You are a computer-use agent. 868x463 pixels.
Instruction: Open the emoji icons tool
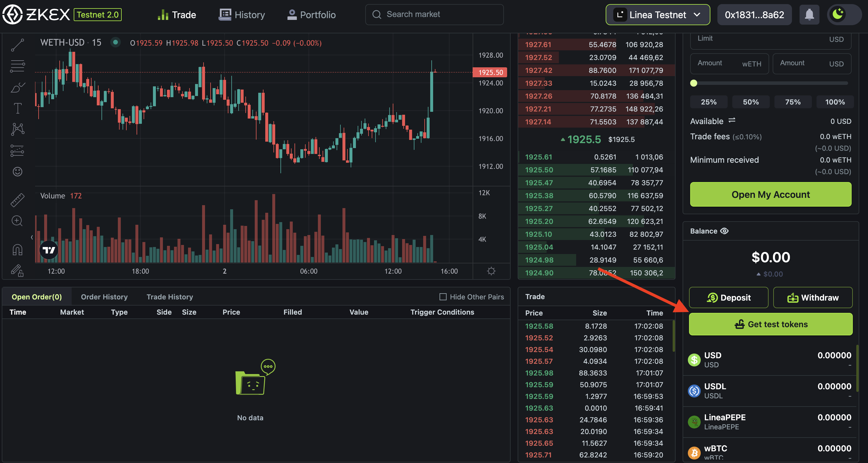(18, 172)
